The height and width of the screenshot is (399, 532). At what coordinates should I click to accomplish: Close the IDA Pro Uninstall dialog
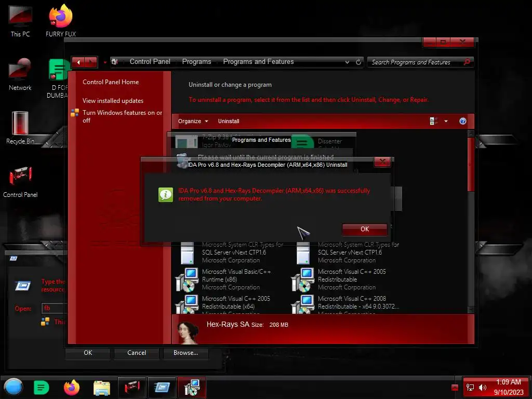click(x=382, y=162)
